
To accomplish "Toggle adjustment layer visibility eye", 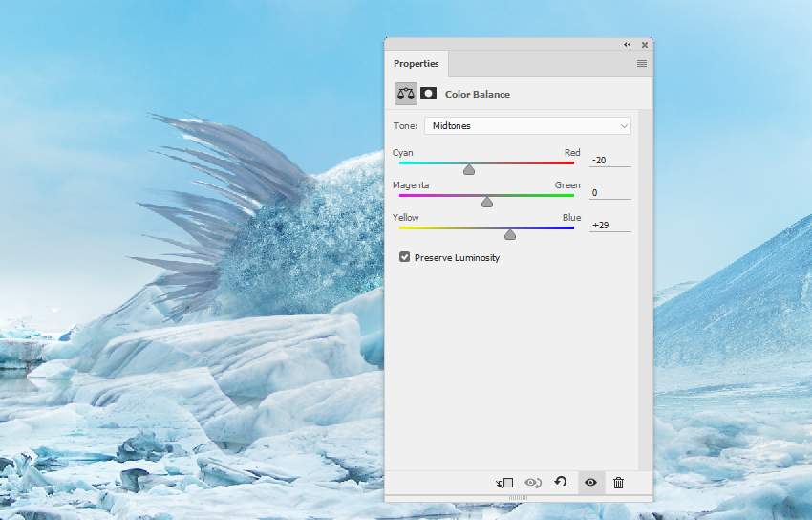I will 590,483.
